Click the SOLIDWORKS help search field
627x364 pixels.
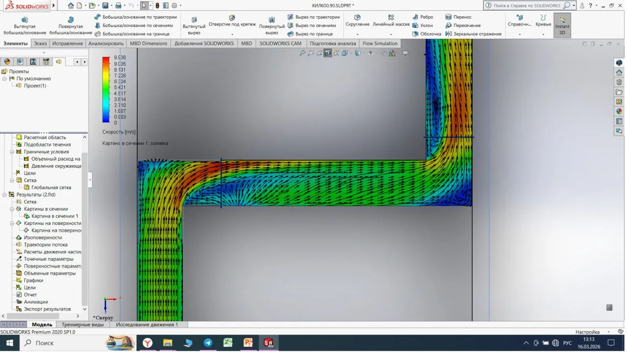[527, 5]
